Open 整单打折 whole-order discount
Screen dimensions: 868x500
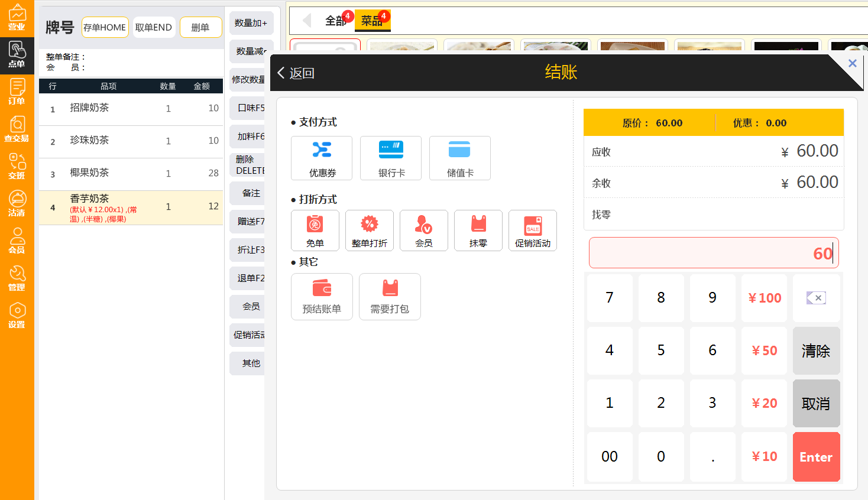tap(369, 230)
